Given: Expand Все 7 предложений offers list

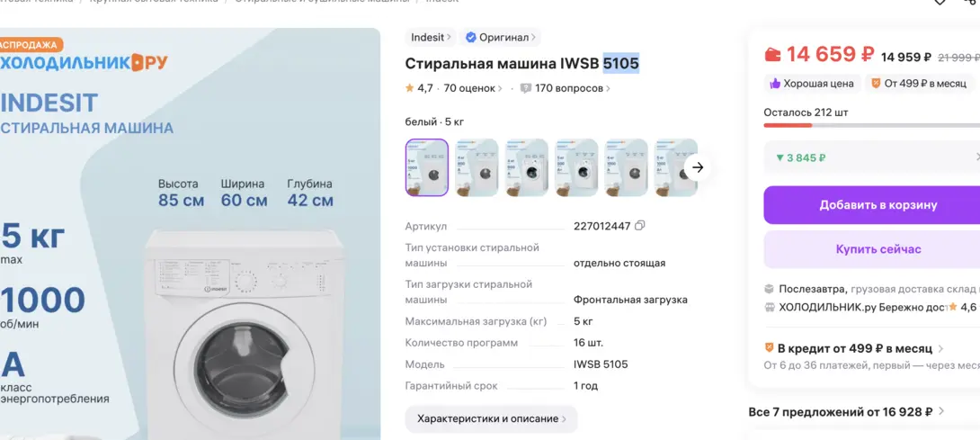Looking at the screenshot, I should pyautogui.click(x=847, y=412).
